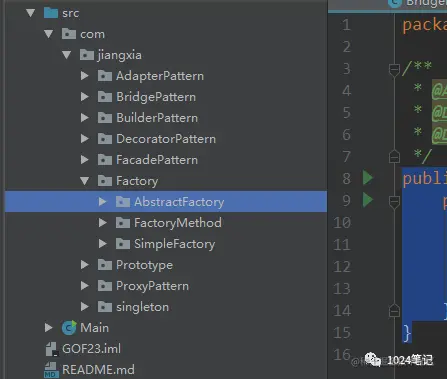
Task: Click the Main Java class icon
Action: tap(69, 328)
